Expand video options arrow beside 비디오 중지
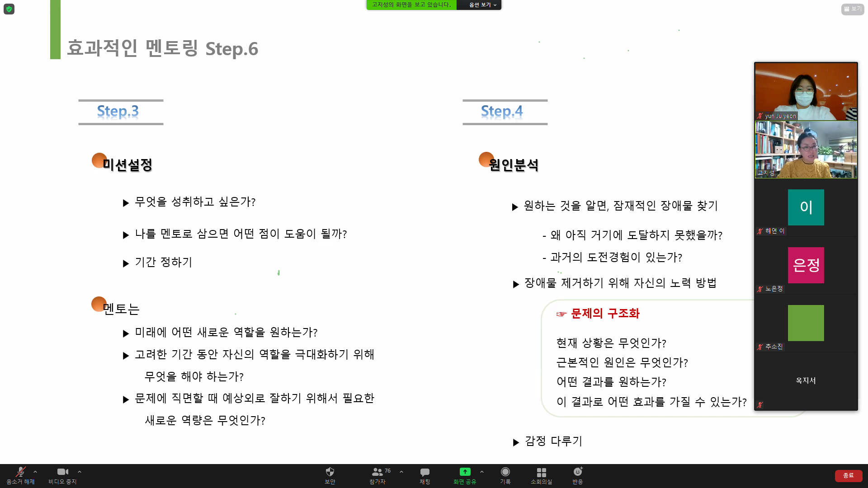 [80, 472]
